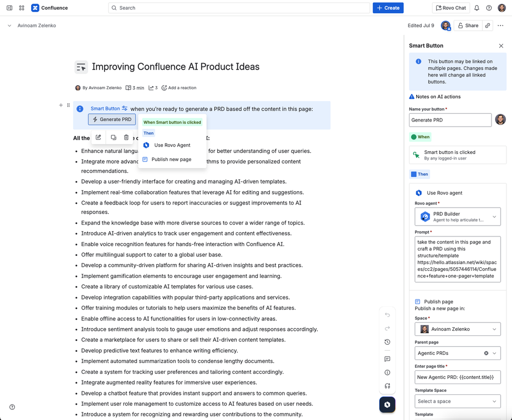Open the Template Space select dropdown
Viewport: 512px width, 420px height.
458,401
